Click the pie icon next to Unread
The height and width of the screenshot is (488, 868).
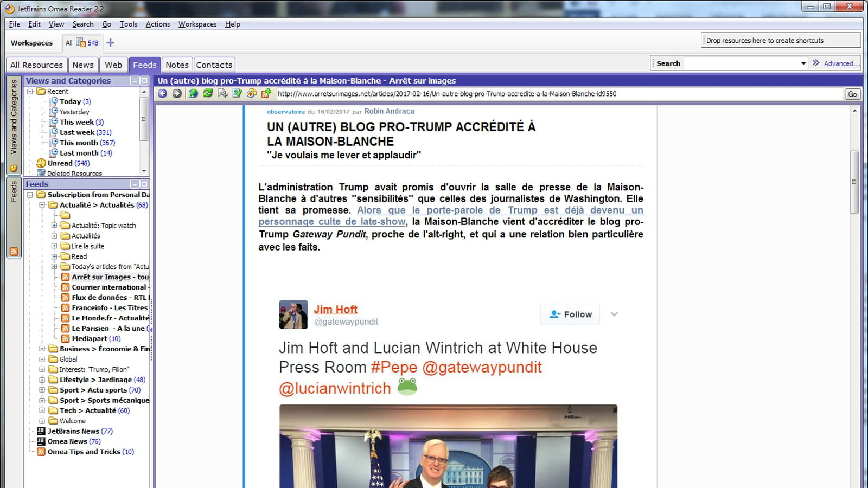pyautogui.click(x=41, y=163)
